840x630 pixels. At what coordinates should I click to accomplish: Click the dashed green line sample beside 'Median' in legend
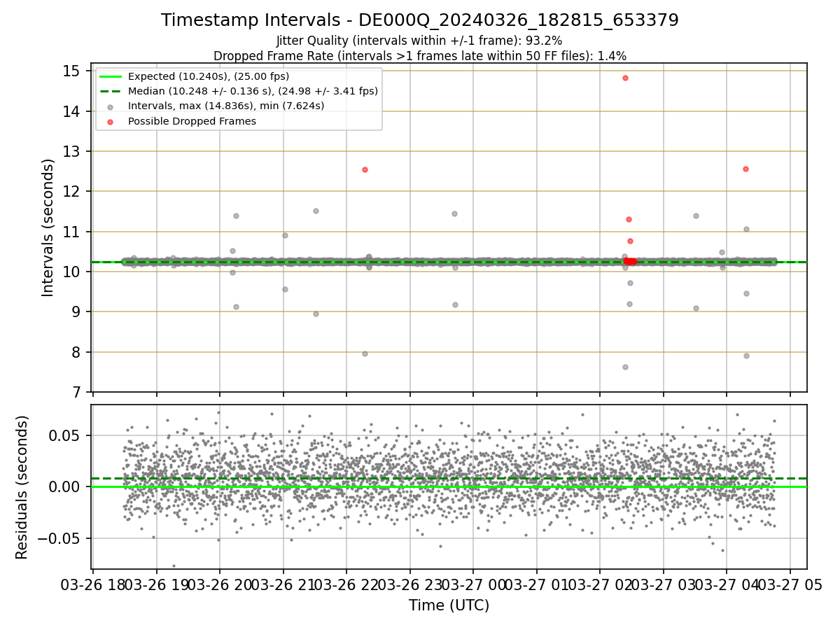click(111, 91)
